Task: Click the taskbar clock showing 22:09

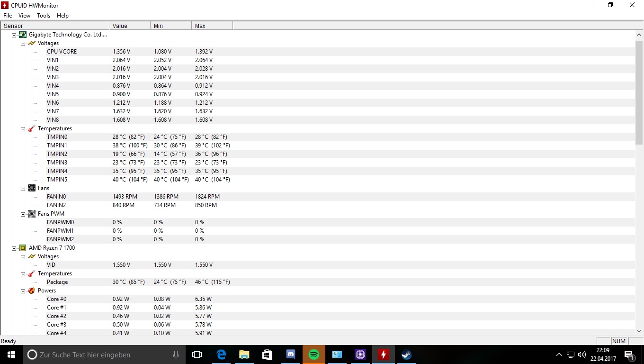Action: pyautogui.click(x=603, y=355)
